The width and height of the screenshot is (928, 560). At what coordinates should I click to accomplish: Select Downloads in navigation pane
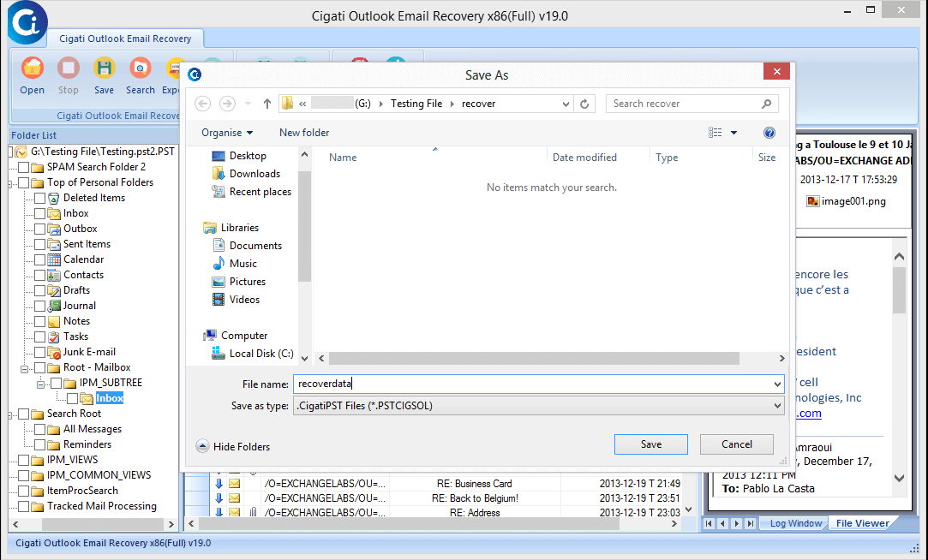point(246,173)
